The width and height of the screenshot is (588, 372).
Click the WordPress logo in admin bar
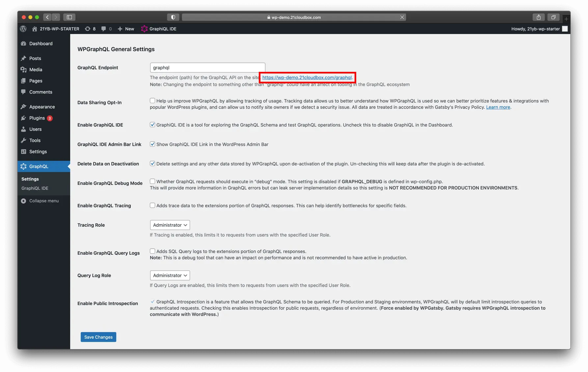pyautogui.click(x=23, y=29)
